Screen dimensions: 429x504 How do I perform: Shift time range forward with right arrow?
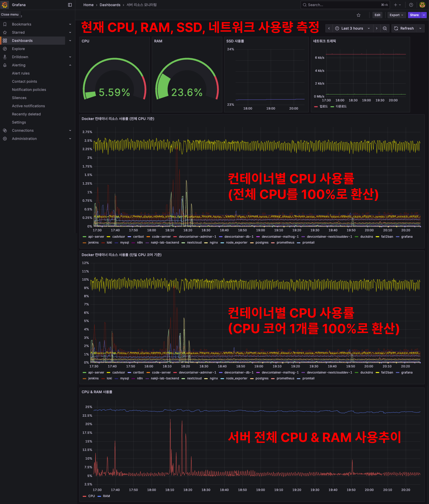376,28
